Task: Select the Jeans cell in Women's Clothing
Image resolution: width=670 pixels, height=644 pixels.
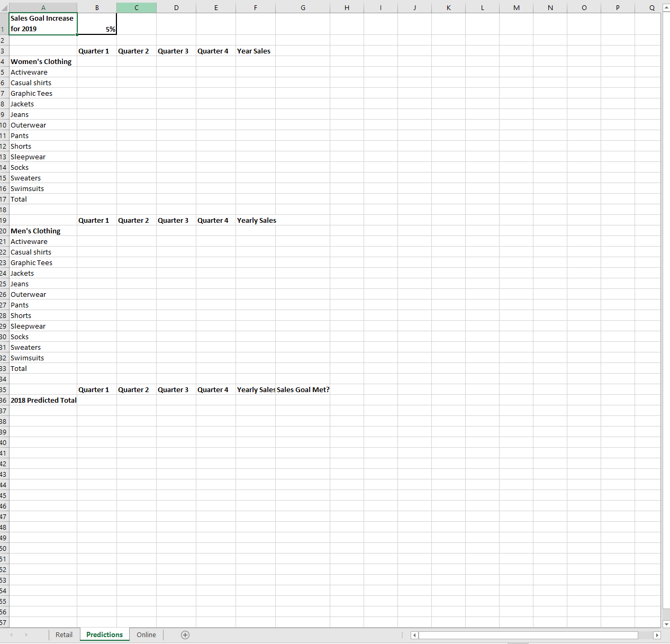Action: (43, 114)
